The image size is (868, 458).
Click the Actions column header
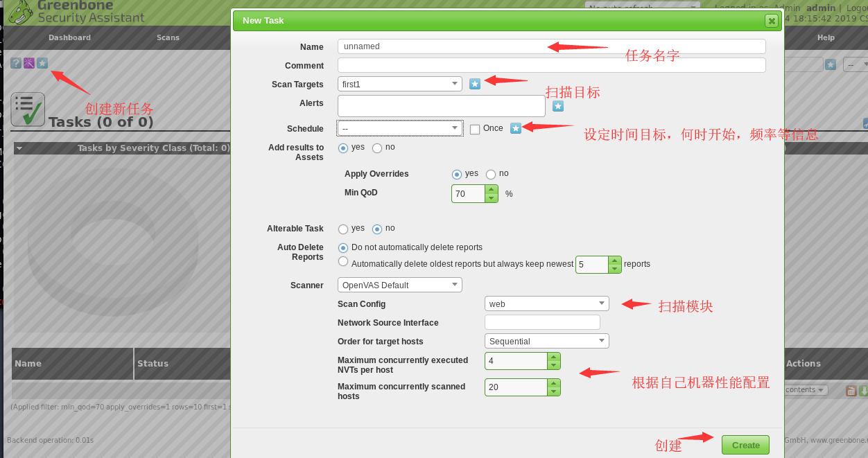(803, 363)
